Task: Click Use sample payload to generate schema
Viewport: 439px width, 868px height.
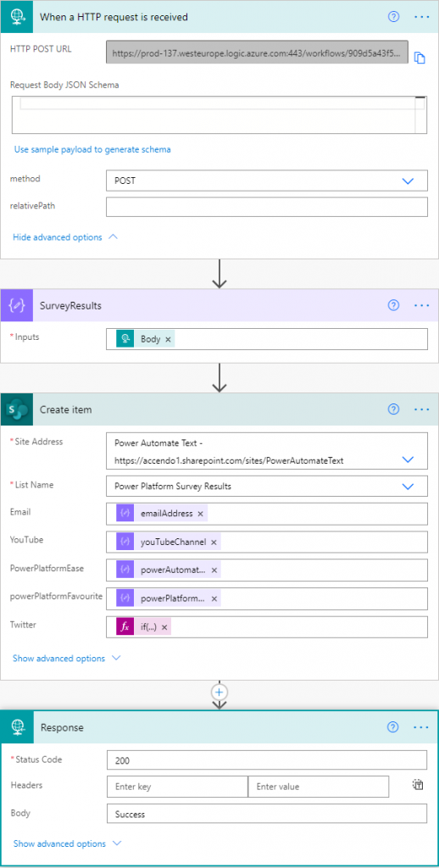Action: [92, 149]
